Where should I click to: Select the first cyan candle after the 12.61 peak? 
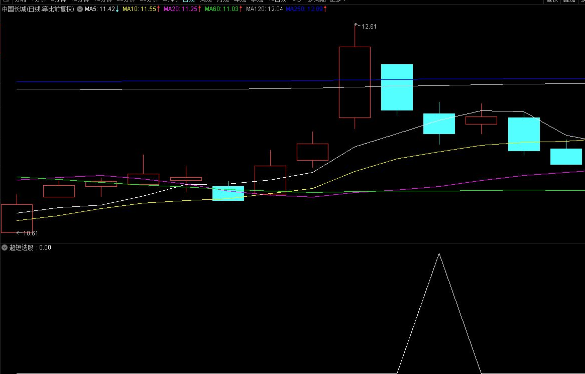[x=397, y=87]
